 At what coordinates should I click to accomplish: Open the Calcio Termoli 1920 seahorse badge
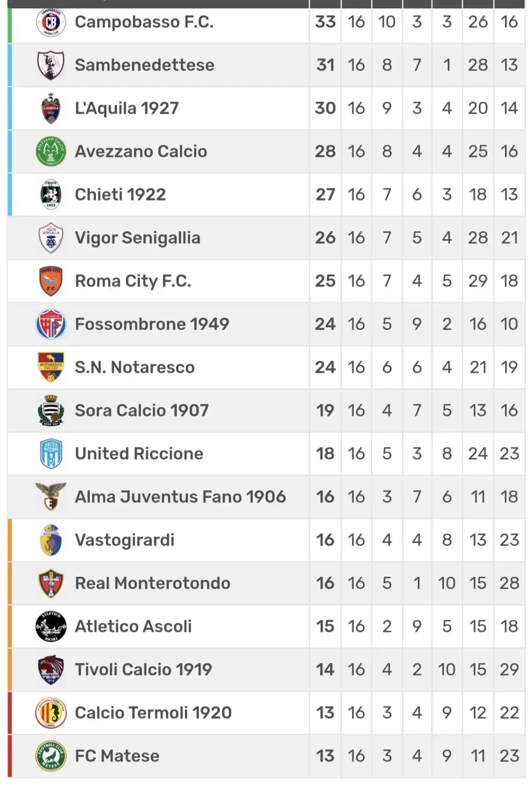(x=51, y=713)
